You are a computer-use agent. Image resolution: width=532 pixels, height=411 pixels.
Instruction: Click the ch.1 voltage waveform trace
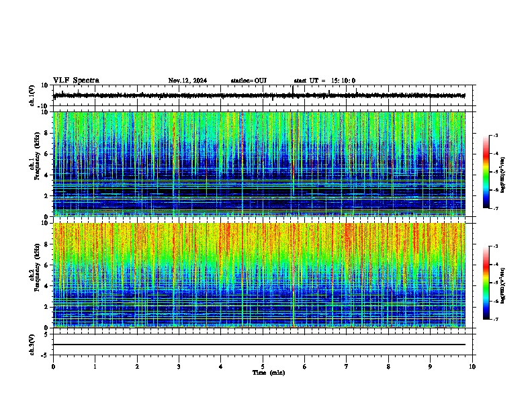click(259, 95)
